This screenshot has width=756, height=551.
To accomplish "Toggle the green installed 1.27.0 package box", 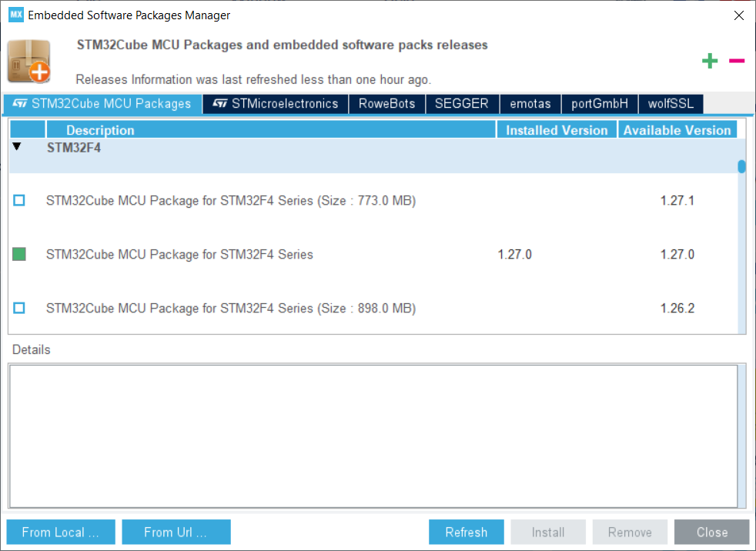I will (19, 254).
